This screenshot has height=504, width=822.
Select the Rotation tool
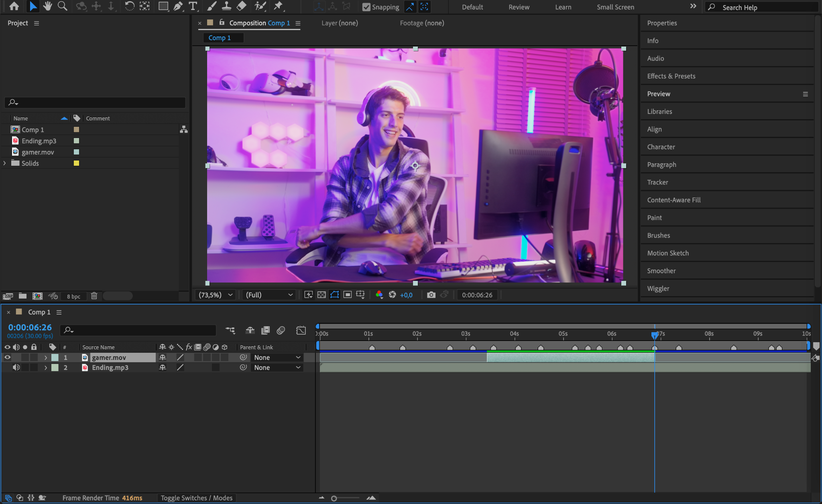129,6
